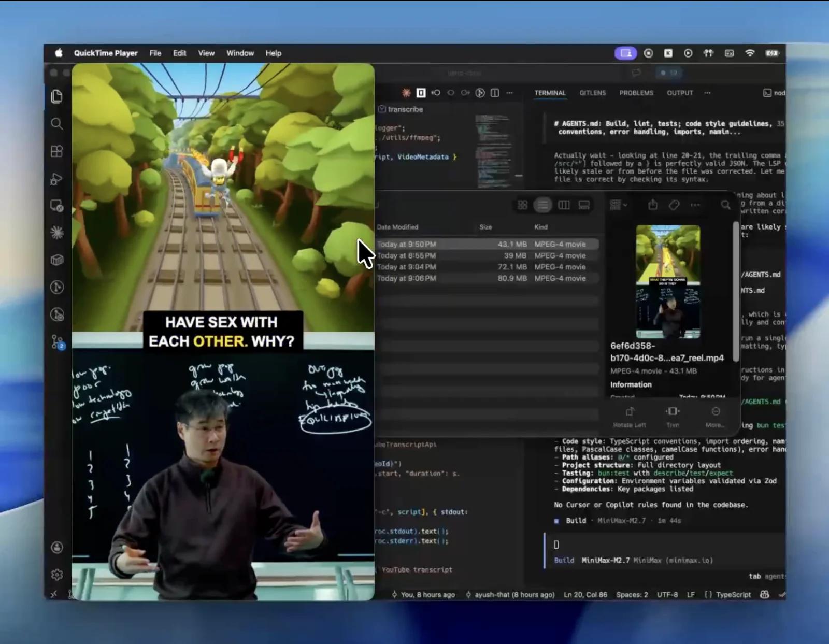Screen dimensions: 829x644
Task: Click Ln 20, Col 86 cursor position
Action: pos(585,594)
